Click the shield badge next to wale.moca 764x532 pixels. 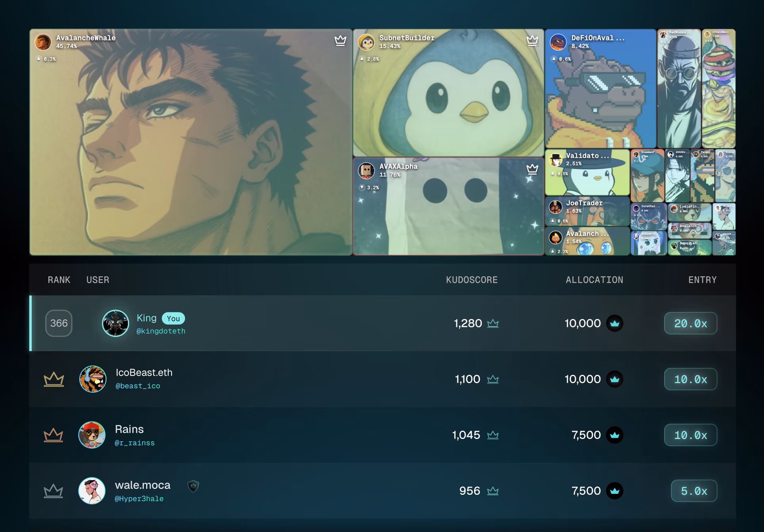[x=193, y=486]
